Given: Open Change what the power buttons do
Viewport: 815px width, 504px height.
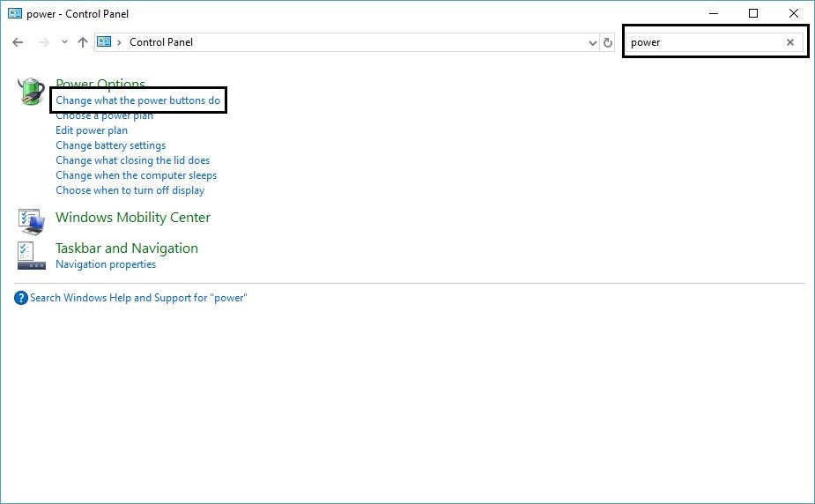Looking at the screenshot, I should click(x=137, y=100).
